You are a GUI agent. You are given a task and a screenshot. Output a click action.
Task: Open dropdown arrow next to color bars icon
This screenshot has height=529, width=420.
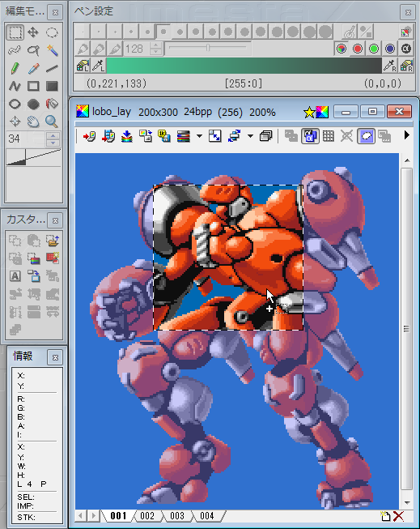[x=199, y=136]
